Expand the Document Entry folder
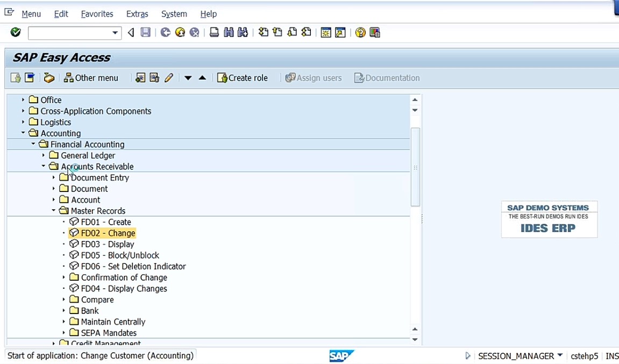The width and height of the screenshot is (619, 364). click(54, 177)
